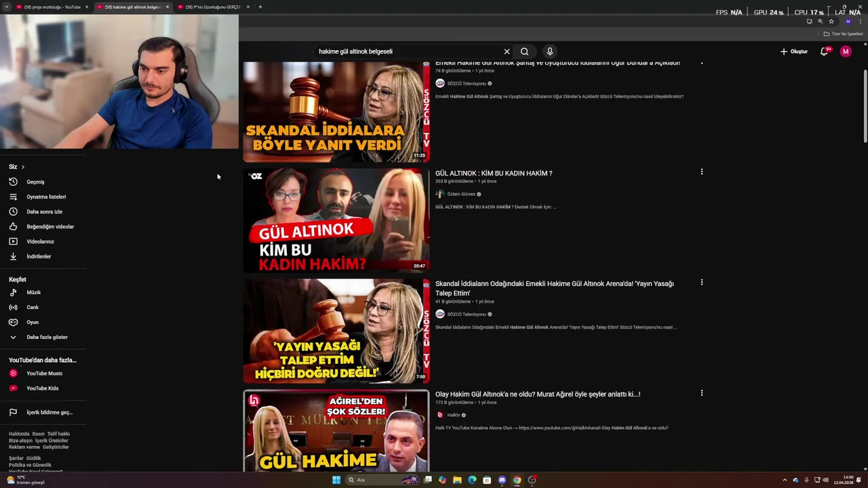The width and height of the screenshot is (868, 488).
Task: Open a new Chrome tab
Action: [x=260, y=7]
